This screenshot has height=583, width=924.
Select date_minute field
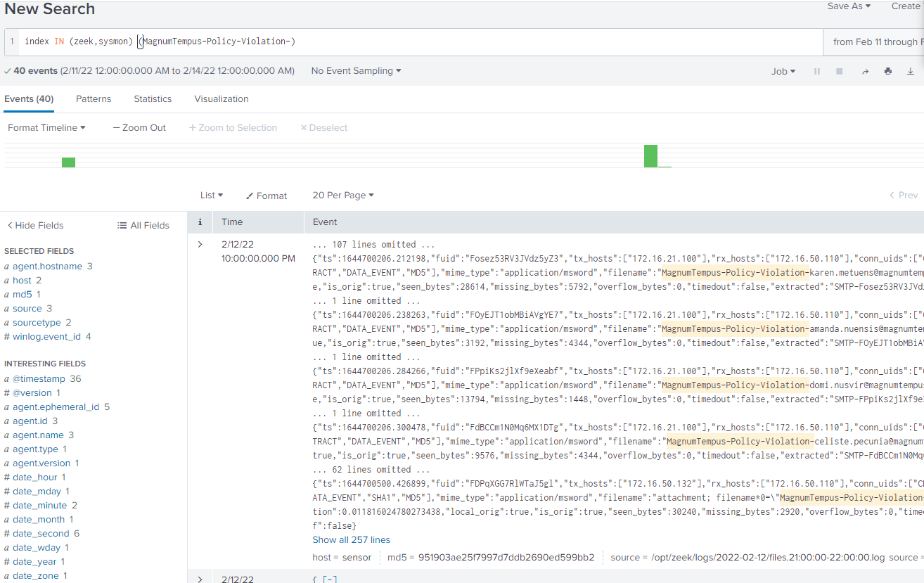40,506
